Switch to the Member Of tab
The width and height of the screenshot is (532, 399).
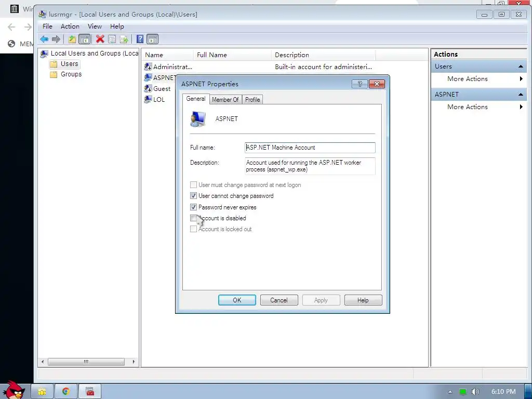click(x=225, y=99)
